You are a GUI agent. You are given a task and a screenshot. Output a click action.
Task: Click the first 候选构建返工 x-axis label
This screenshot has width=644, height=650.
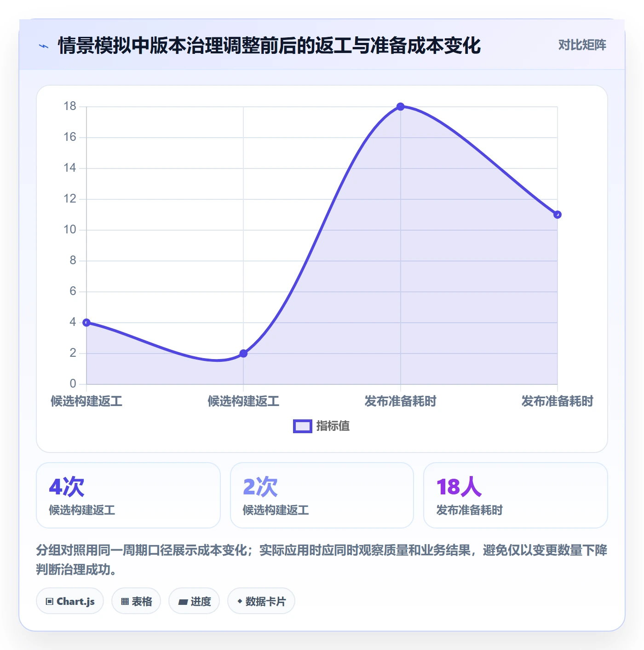tap(86, 401)
